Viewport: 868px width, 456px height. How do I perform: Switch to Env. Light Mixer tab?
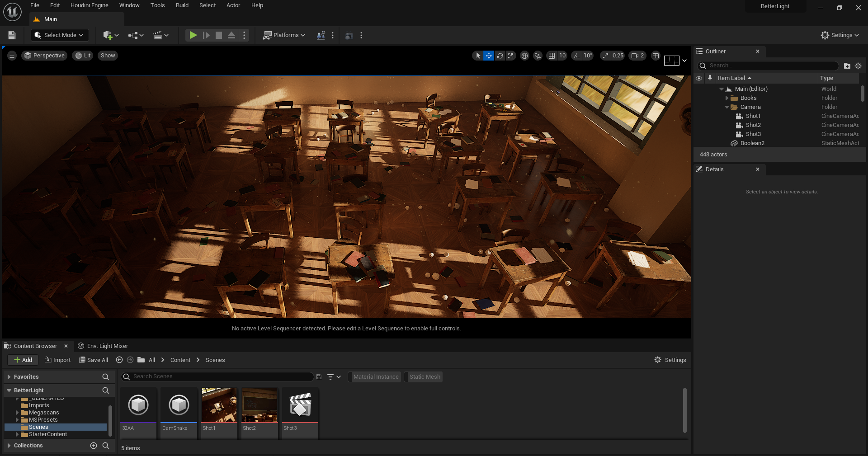[103, 346]
